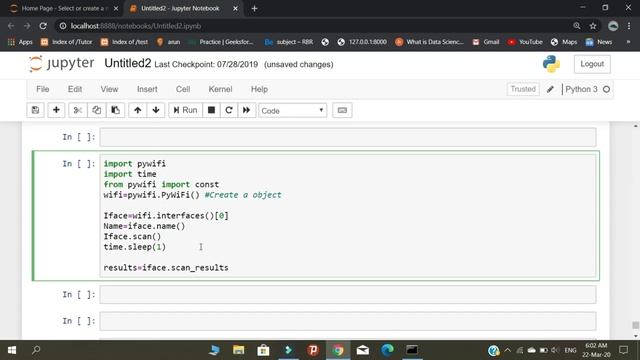Viewport: 640px width, 360px height.
Task: Open the File menu
Action: pos(42,89)
